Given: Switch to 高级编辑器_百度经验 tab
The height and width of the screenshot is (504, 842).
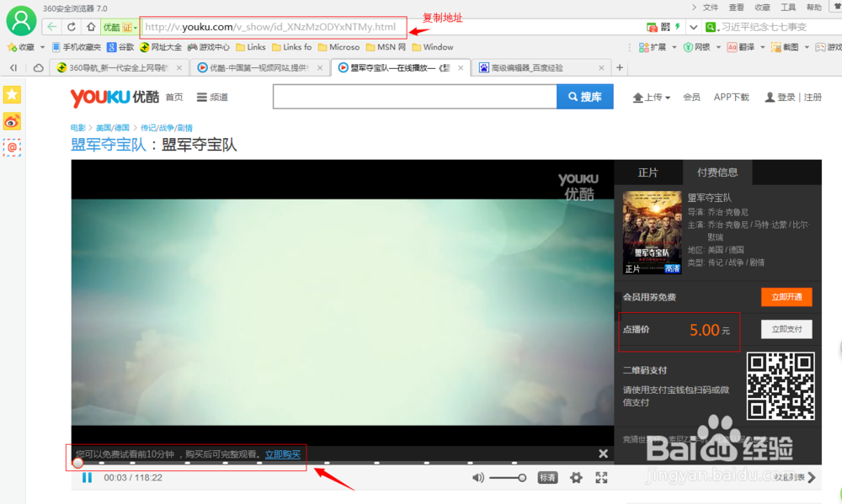Looking at the screenshot, I should pyautogui.click(x=541, y=67).
